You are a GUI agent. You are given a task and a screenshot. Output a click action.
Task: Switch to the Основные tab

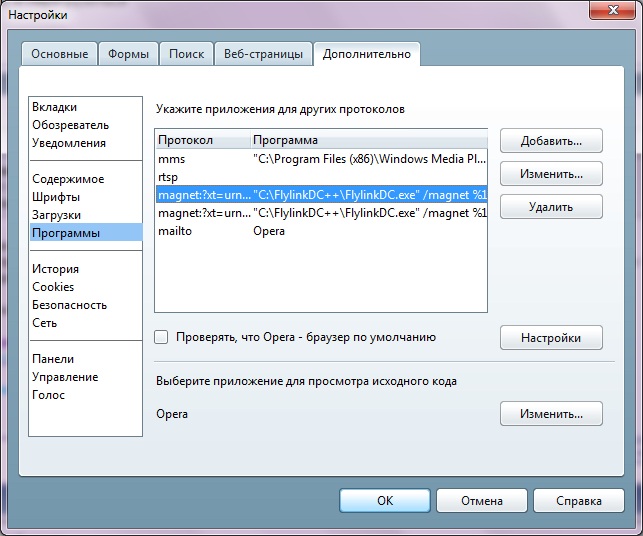coord(59,54)
